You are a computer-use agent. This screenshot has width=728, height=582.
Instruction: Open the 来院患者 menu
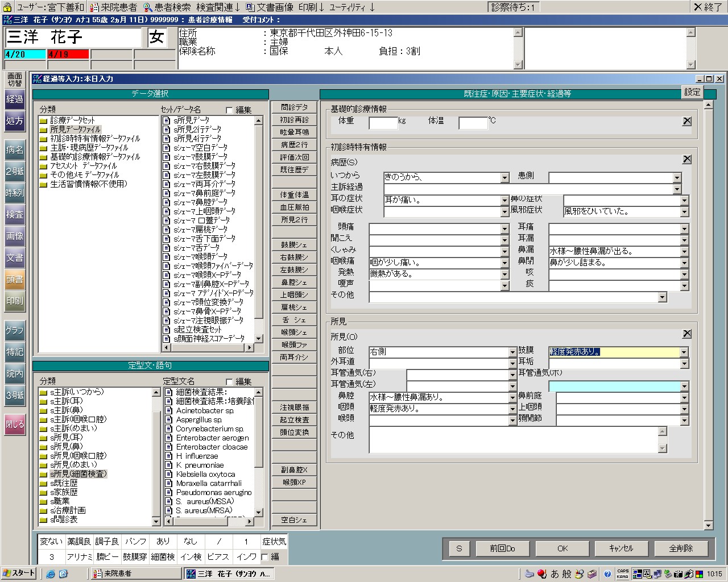tap(114, 7)
